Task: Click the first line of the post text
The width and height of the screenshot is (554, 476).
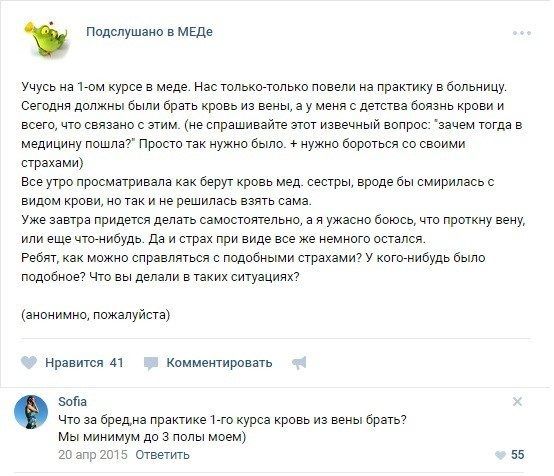Action: point(264,87)
